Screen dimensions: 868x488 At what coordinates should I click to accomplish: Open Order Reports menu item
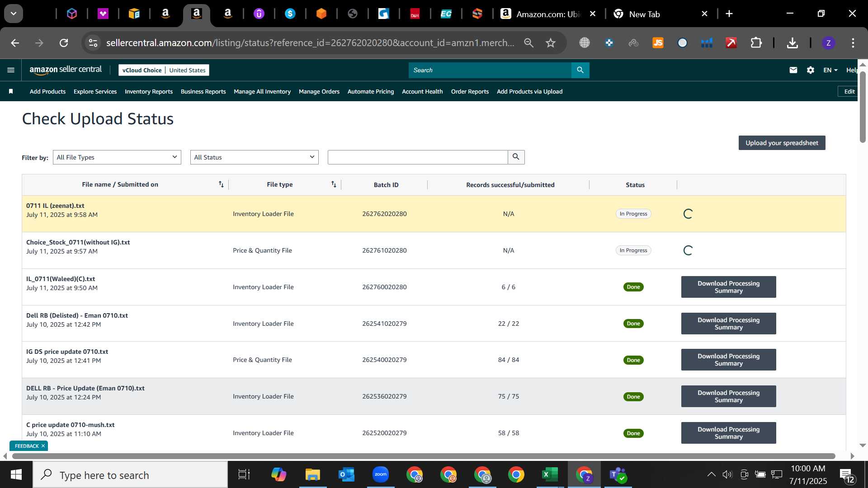470,91
